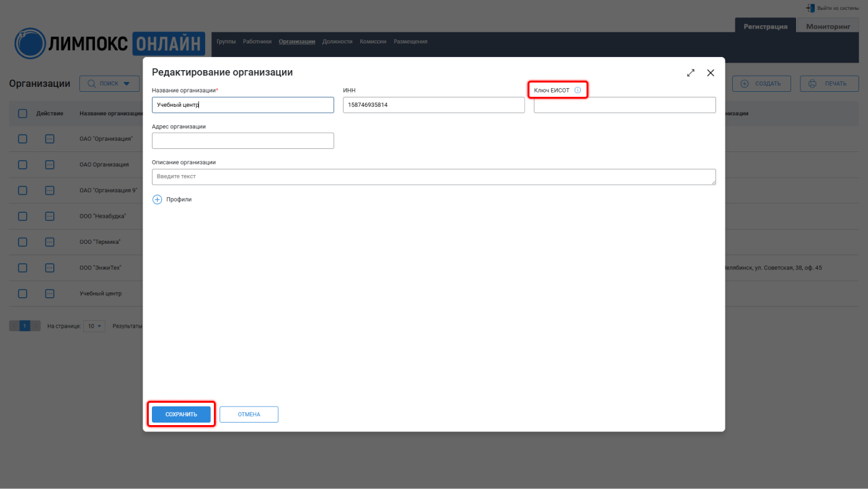Click the Ключ ЕИСОТ info icon
868x489 pixels.
(578, 91)
